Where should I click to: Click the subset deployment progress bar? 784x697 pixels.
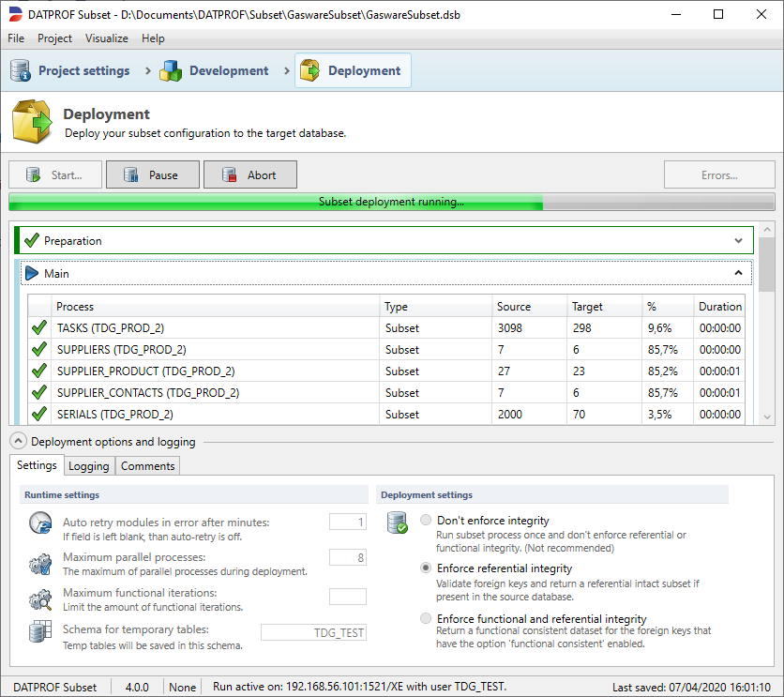tap(391, 202)
